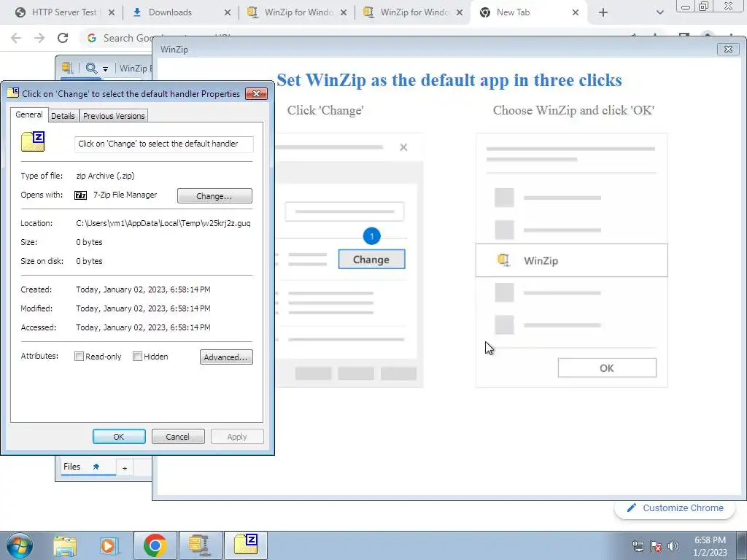Expand the Chrome tab search dropdown
Image resolution: width=747 pixels, height=560 pixels.
tap(659, 13)
